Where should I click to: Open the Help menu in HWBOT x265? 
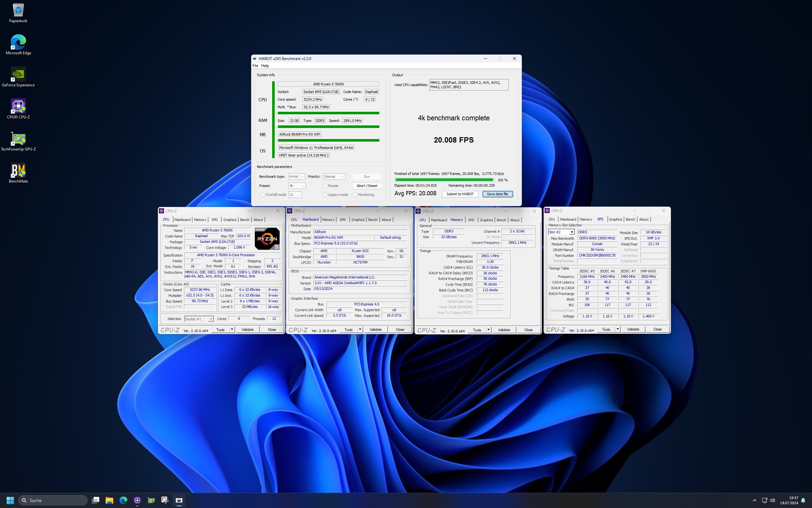pos(265,66)
